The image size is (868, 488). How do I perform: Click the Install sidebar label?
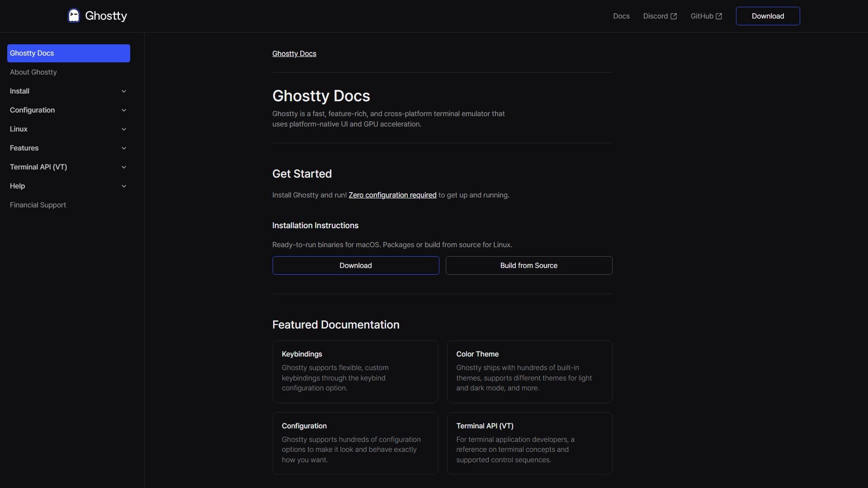19,91
